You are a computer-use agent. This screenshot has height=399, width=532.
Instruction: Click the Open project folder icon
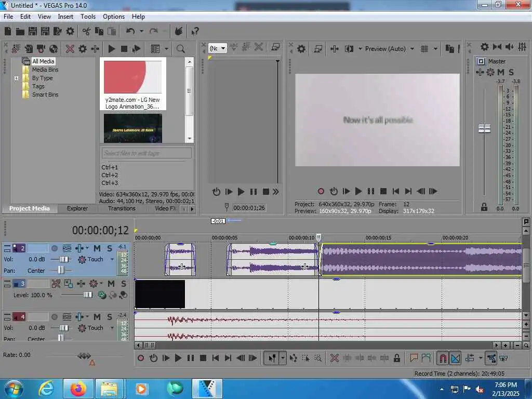point(20,32)
